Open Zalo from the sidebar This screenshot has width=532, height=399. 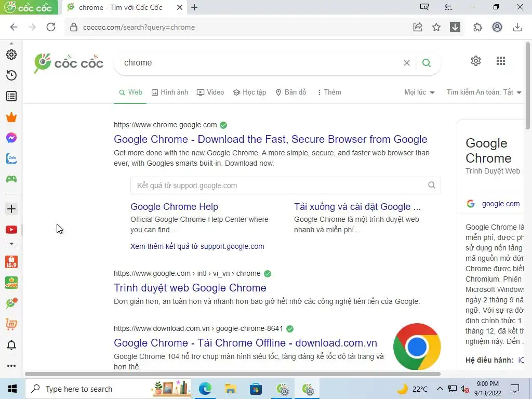tap(11, 158)
